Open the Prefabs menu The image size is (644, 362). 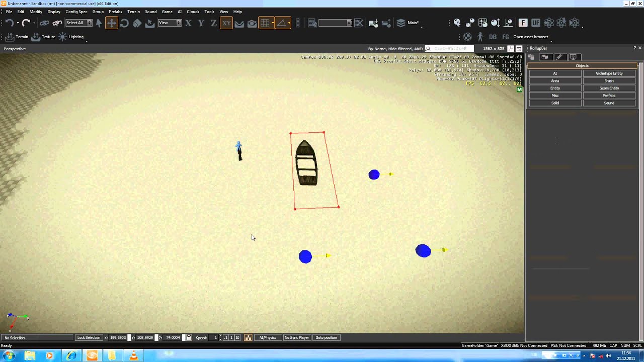pyautogui.click(x=115, y=12)
